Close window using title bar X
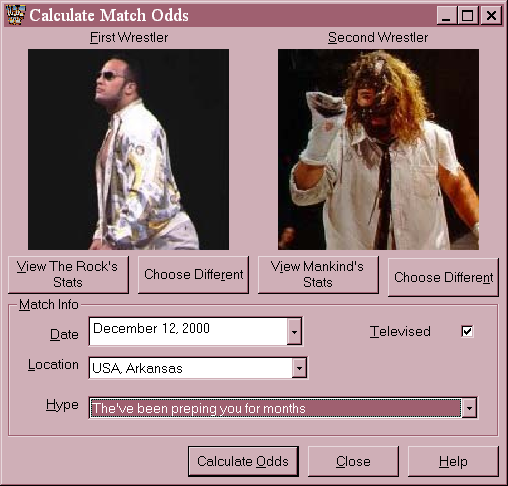Viewport: 508px width, 486px height. tap(491, 15)
